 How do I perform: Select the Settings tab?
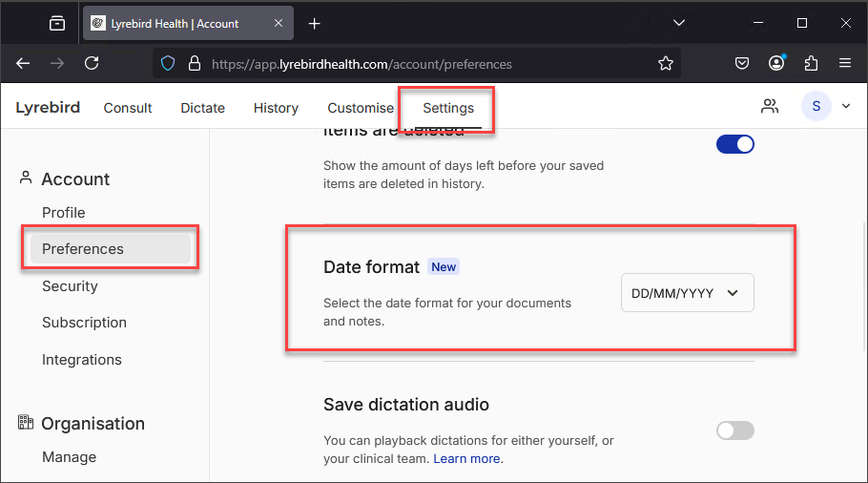click(448, 108)
